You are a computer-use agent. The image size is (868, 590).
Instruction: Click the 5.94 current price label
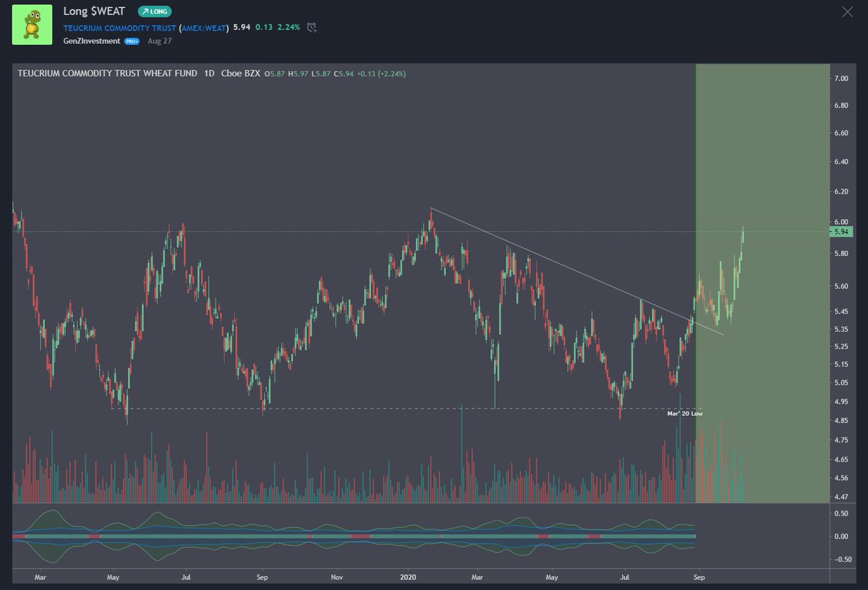[842, 232]
